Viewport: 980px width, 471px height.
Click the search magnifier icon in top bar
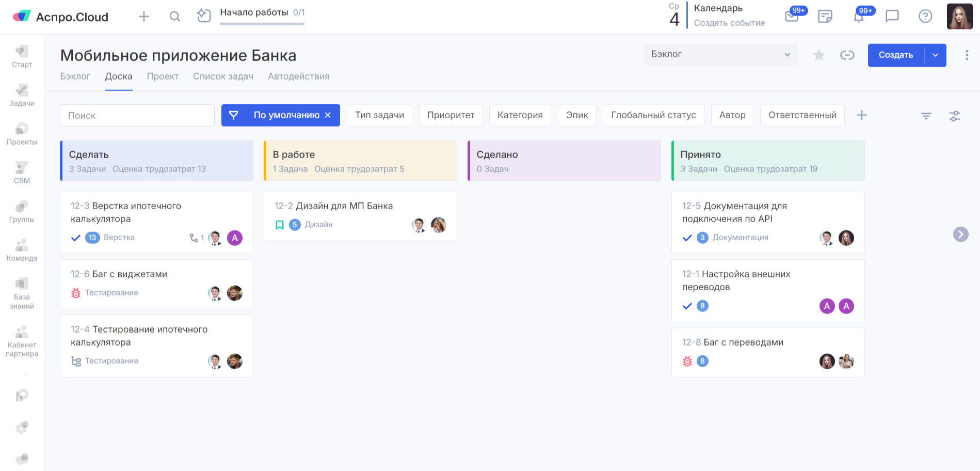[x=175, y=17]
